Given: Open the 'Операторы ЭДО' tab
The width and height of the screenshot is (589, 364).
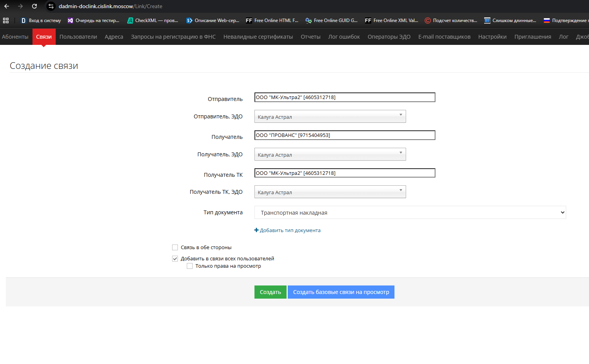Looking at the screenshot, I should [x=389, y=37].
